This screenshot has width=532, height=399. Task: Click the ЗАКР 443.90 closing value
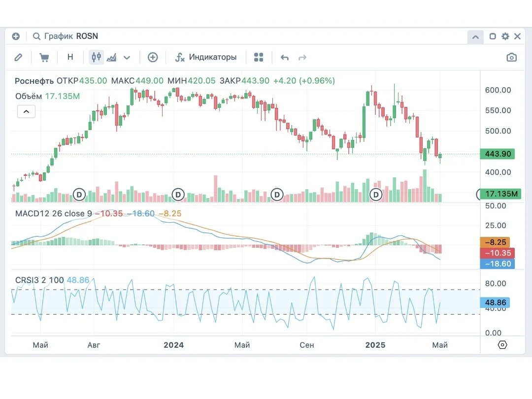[244, 81]
